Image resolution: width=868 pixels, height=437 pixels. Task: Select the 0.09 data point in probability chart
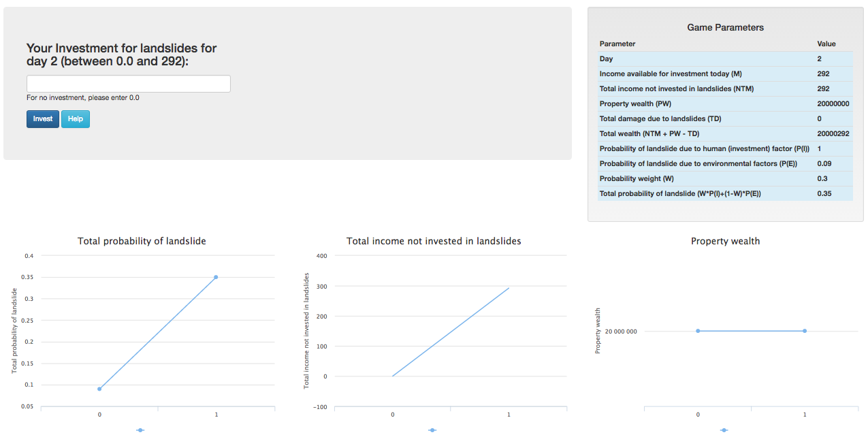99,389
